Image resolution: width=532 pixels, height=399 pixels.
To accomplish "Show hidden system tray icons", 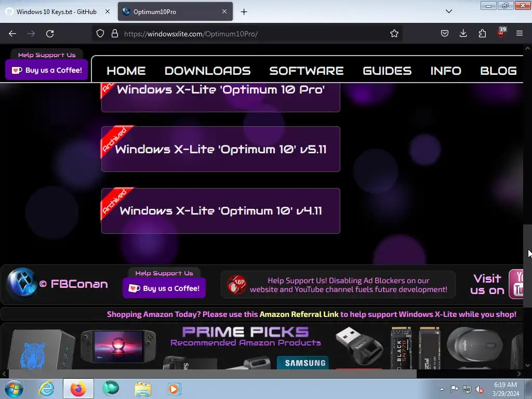I will pyautogui.click(x=442, y=389).
